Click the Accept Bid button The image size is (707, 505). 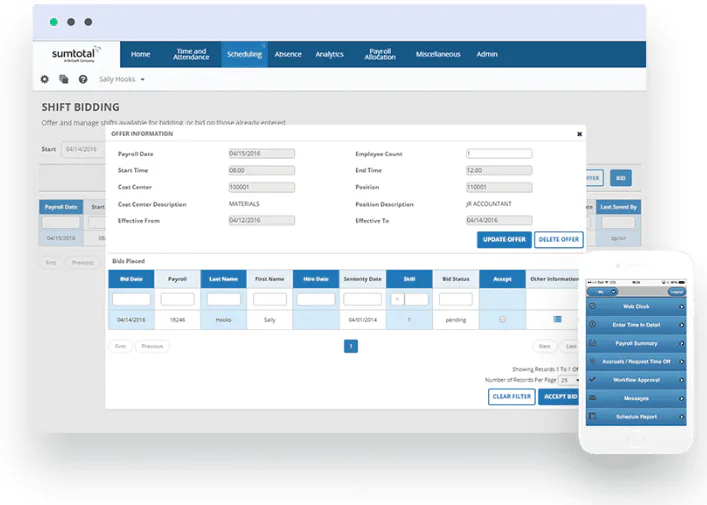559,396
